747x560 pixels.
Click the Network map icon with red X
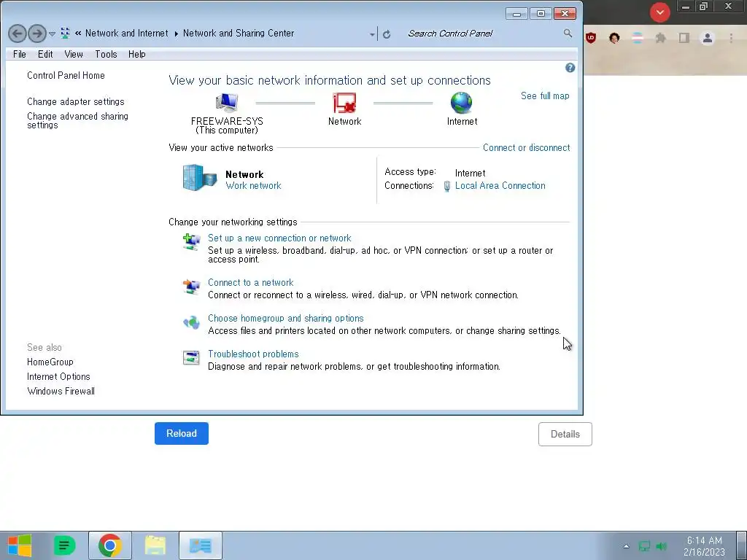[344, 102]
